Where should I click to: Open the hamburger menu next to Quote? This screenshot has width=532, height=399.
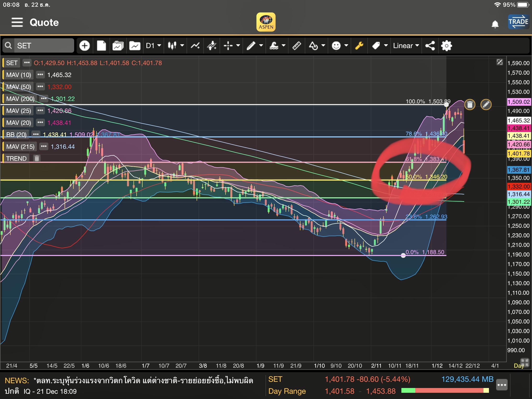tap(17, 22)
